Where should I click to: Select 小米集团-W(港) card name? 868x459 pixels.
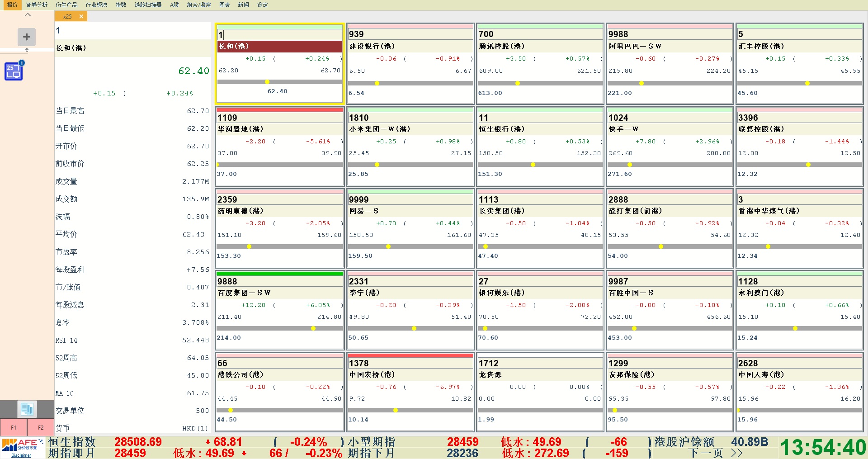click(x=379, y=129)
